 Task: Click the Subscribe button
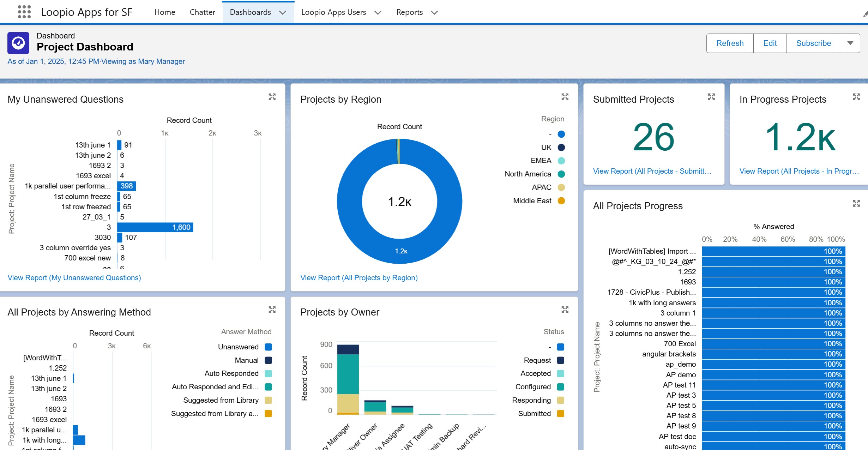[x=814, y=43]
